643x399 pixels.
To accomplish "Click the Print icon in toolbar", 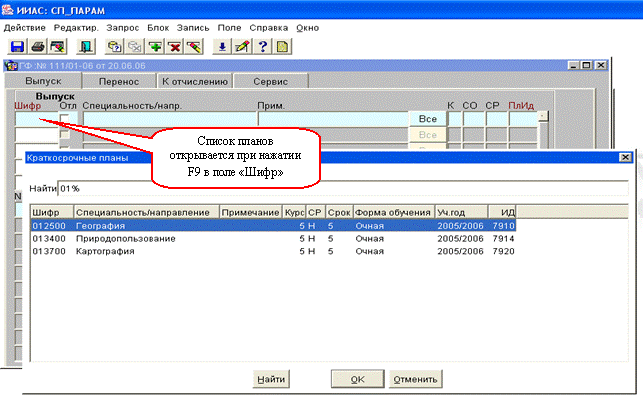I will click(38, 47).
